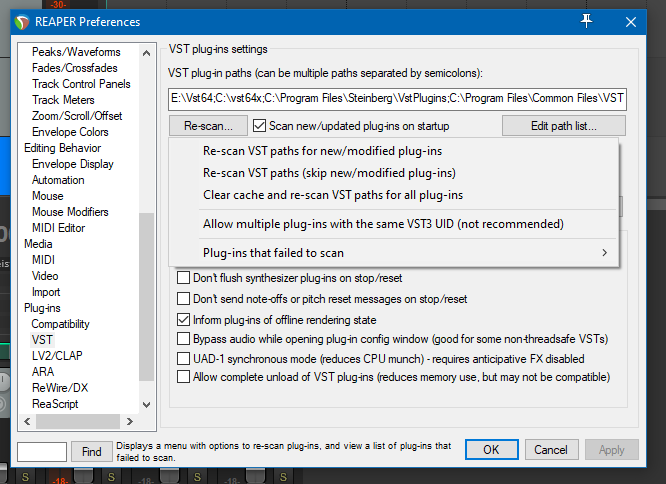Toggle Scan new/updated plug-ins on startup
The height and width of the screenshot is (484, 666).
click(260, 126)
